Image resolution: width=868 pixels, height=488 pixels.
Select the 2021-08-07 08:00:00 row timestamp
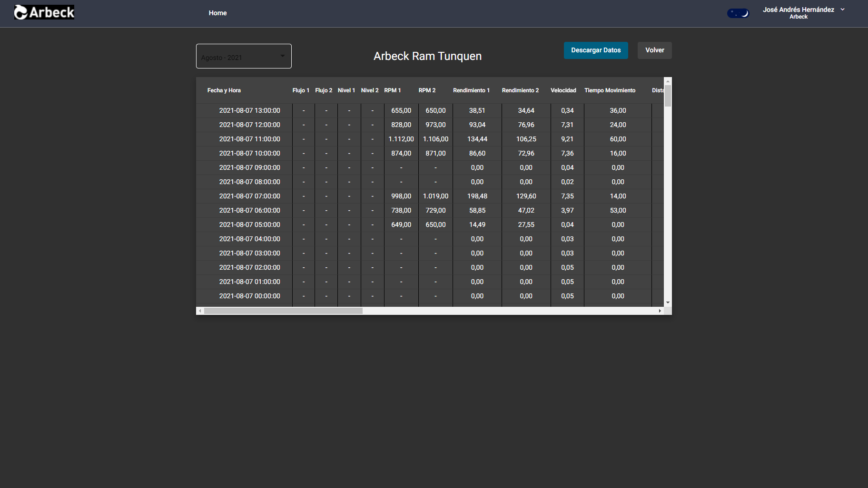click(249, 182)
